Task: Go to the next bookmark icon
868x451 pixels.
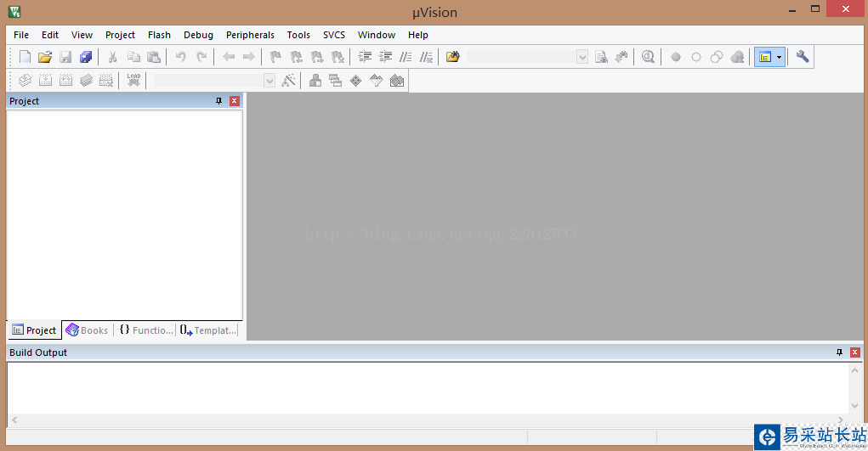Action: [316, 56]
